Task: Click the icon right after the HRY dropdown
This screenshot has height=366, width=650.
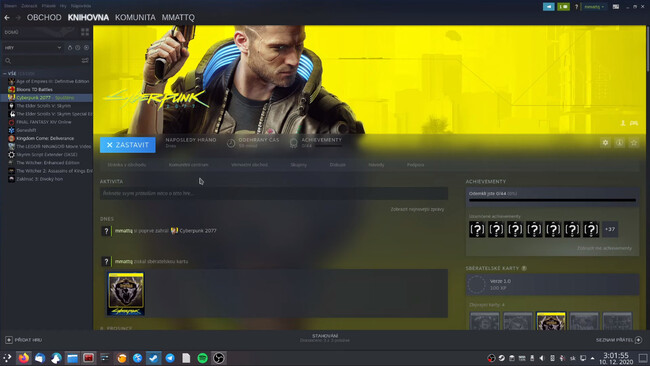Action: pyautogui.click(x=70, y=48)
